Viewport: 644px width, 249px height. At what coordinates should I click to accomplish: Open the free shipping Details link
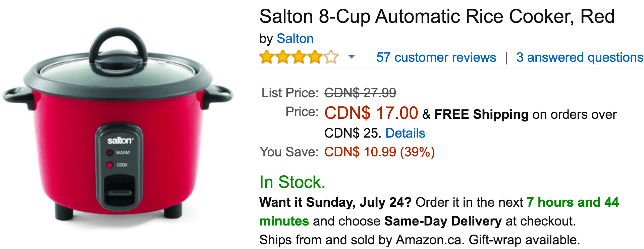pyautogui.click(x=405, y=133)
